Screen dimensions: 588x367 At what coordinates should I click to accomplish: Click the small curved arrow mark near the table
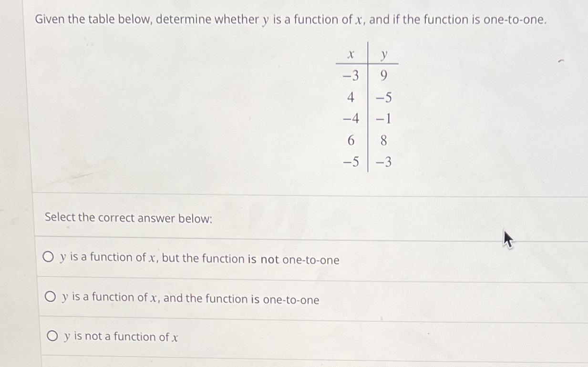point(561,61)
